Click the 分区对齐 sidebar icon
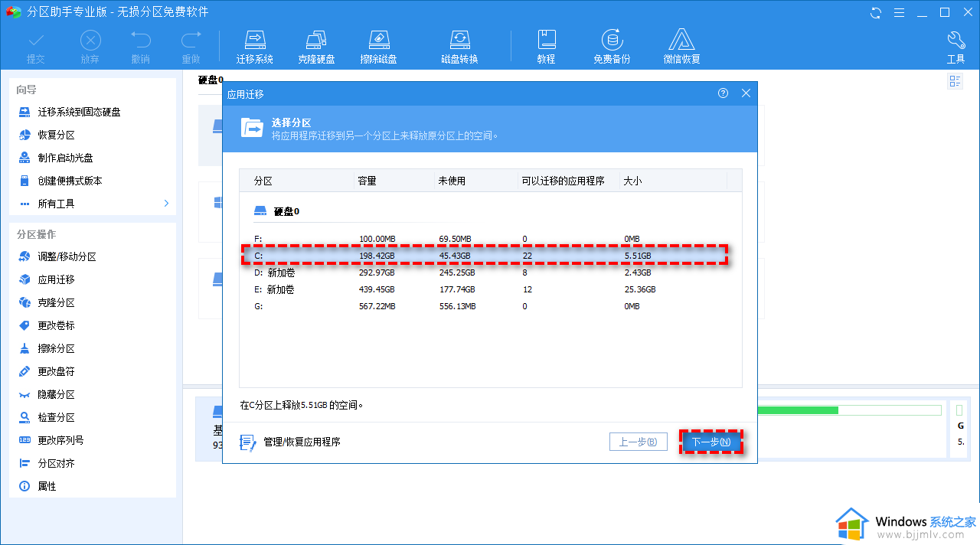The height and width of the screenshot is (545, 980). [24, 464]
